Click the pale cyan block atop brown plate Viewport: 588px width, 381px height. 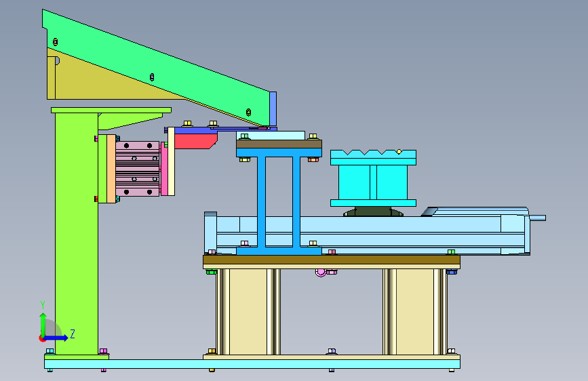click(x=271, y=136)
